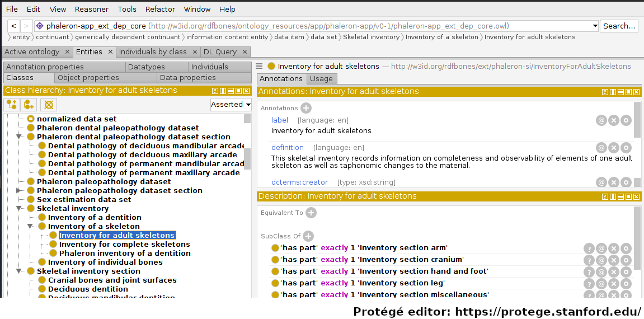Add an Equivalent To expression

311,213
